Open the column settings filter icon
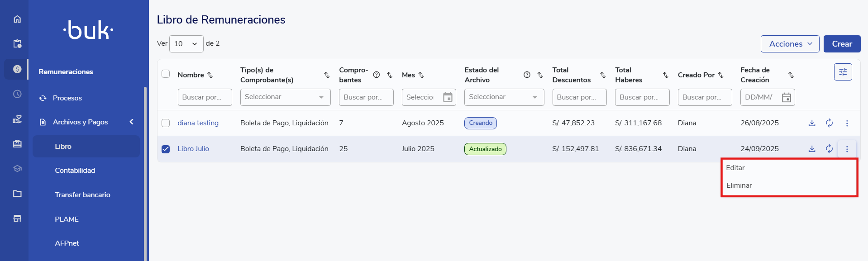Image resolution: width=868 pixels, height=261 pixels. (x=843, y=72)
